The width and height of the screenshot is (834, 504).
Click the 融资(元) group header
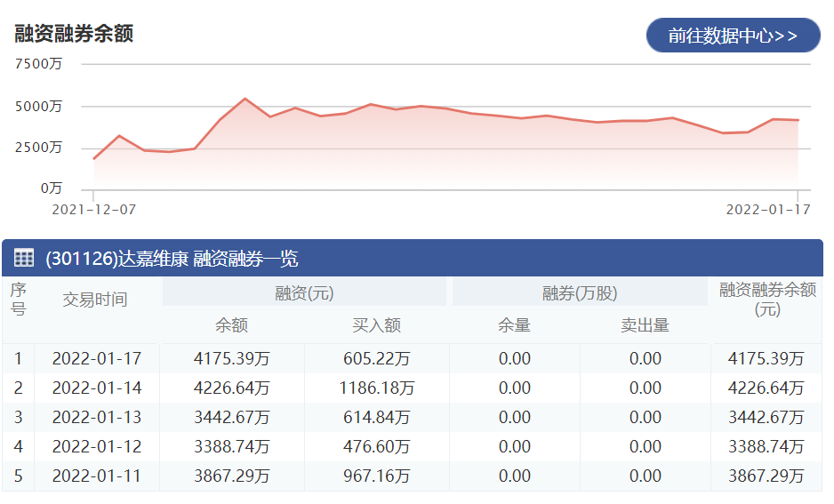tap(304, 293)
